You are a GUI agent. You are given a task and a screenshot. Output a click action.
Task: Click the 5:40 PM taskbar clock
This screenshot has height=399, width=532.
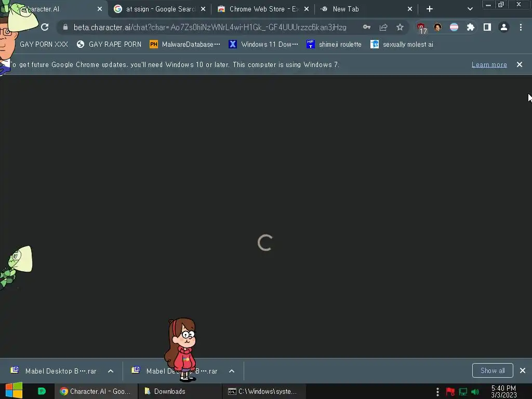coord(503,391)
